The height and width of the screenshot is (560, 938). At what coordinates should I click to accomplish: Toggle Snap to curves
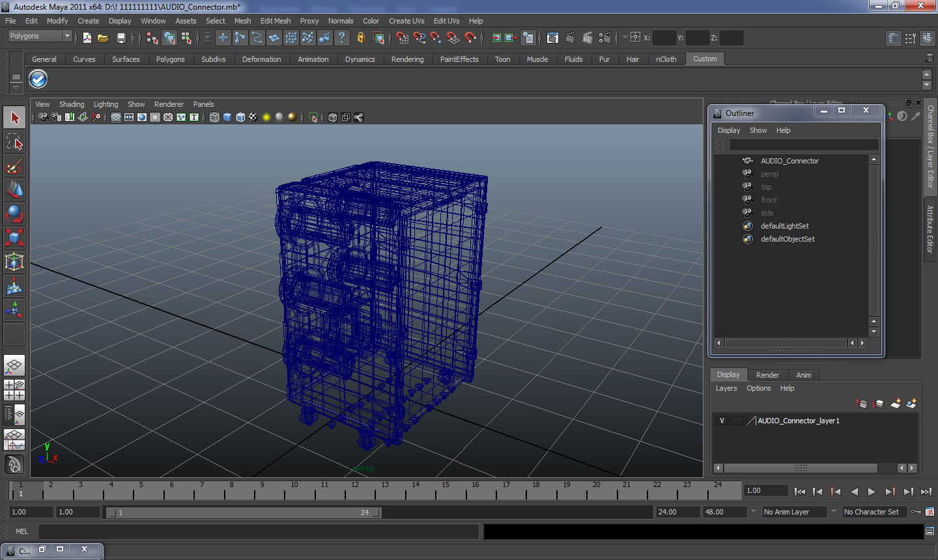[x=419, y=38]
